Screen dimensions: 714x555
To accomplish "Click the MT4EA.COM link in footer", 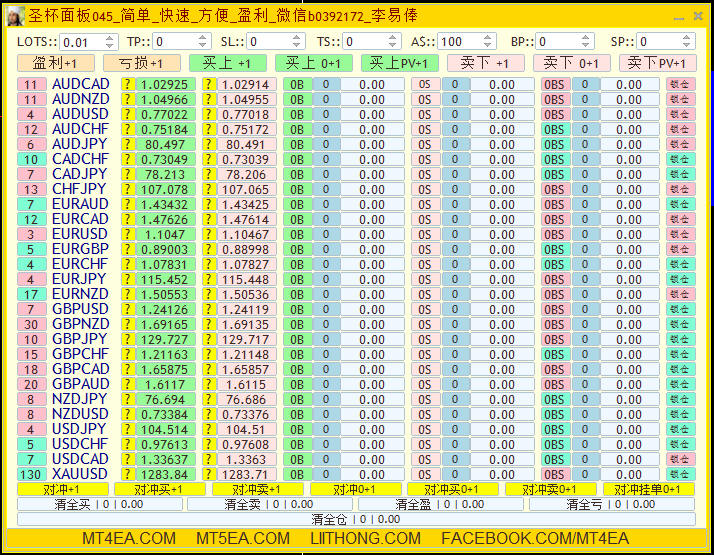I will pos(129,538).
